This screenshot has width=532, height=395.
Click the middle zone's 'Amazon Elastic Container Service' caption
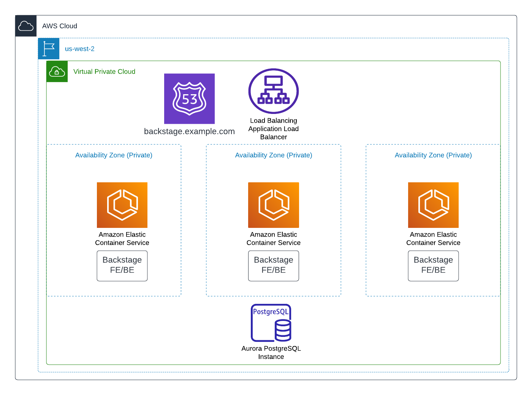pyautogui.click(x=274, y=239)
